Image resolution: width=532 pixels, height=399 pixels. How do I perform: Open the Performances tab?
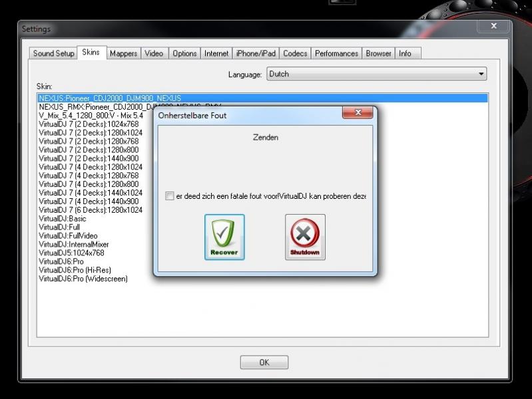point(336,54)
